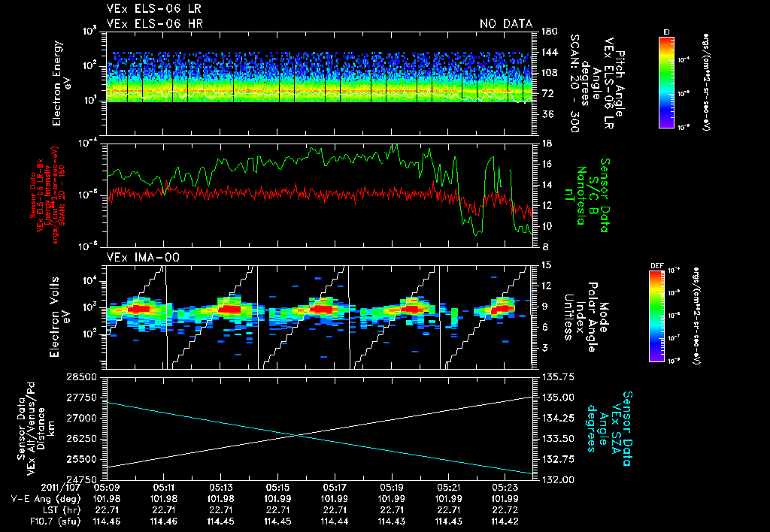Click the 05:09 time tick label
Viewport: 770px width, 532px height.
[107, 488]
